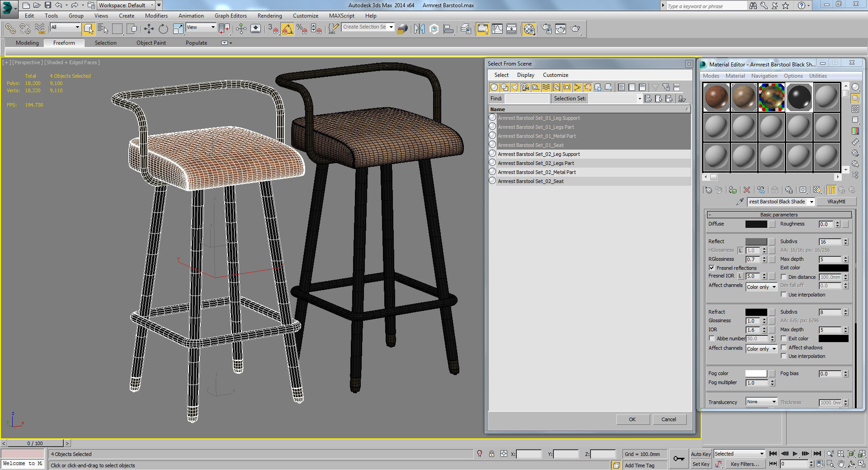This screenshot has width=868, height=470.
Task: Click the Select and Link tool
Action: pos(10,29)
